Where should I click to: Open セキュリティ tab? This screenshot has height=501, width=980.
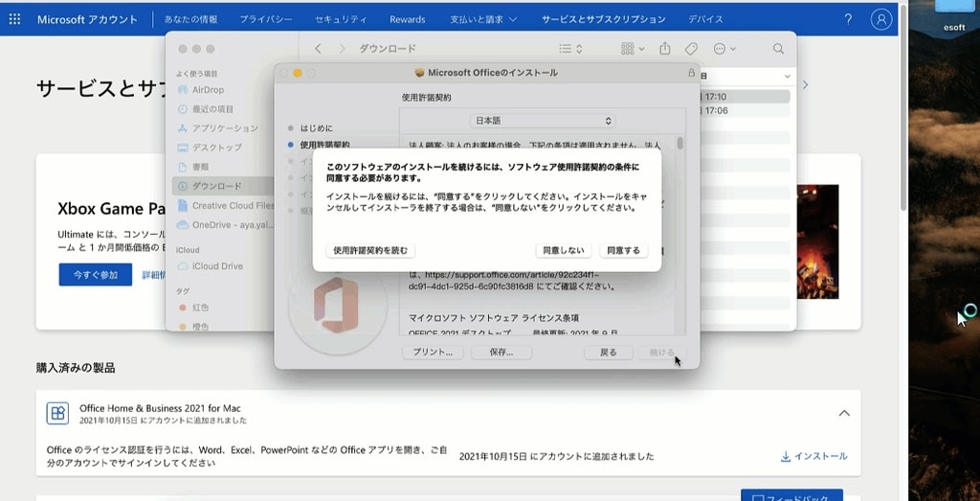[341, 19]
